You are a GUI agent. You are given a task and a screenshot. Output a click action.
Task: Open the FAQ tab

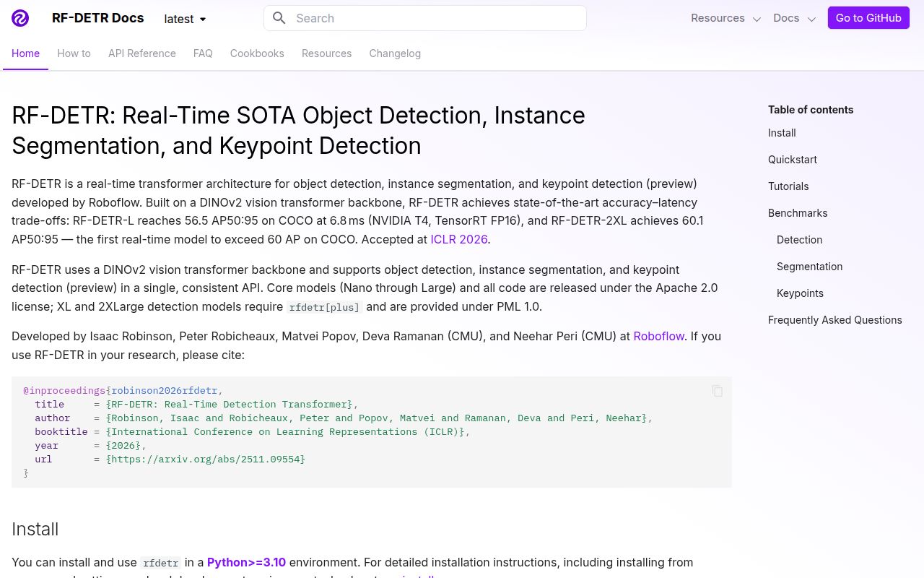pos(203,53)
